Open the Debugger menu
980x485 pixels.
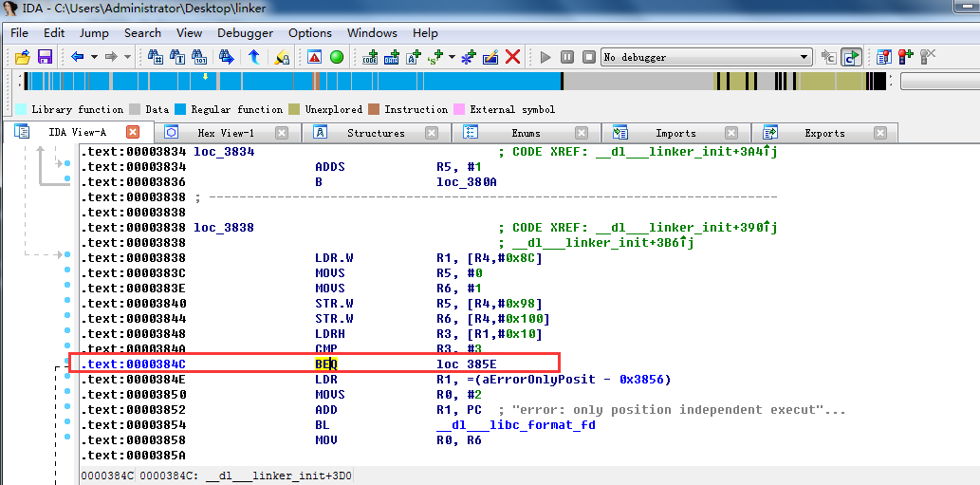click(x=245, y=33)
